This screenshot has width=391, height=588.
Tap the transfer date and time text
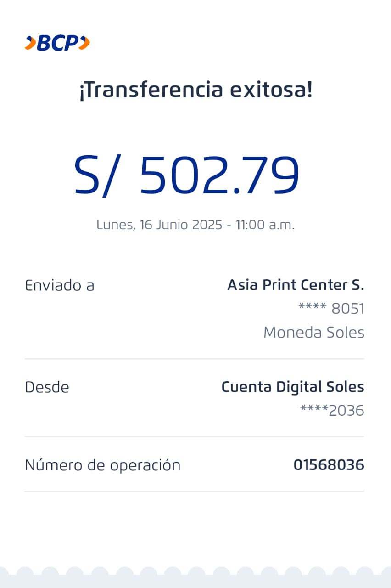tap(195, 225)
